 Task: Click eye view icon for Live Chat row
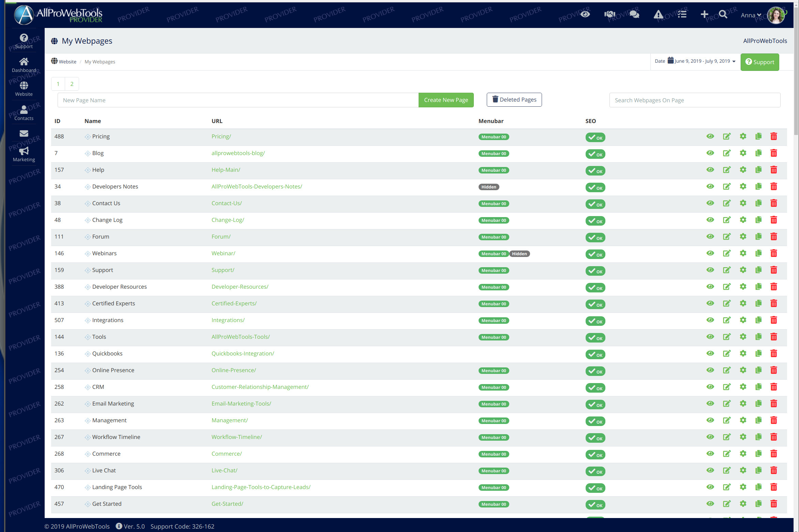[x=710, y=470]
